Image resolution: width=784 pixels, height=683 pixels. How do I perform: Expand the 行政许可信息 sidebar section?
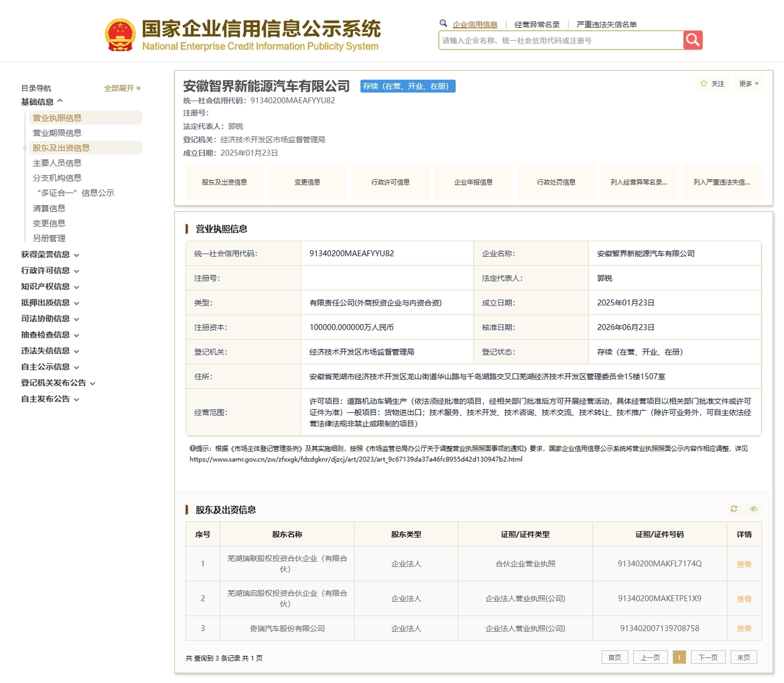tap(50, 271)
